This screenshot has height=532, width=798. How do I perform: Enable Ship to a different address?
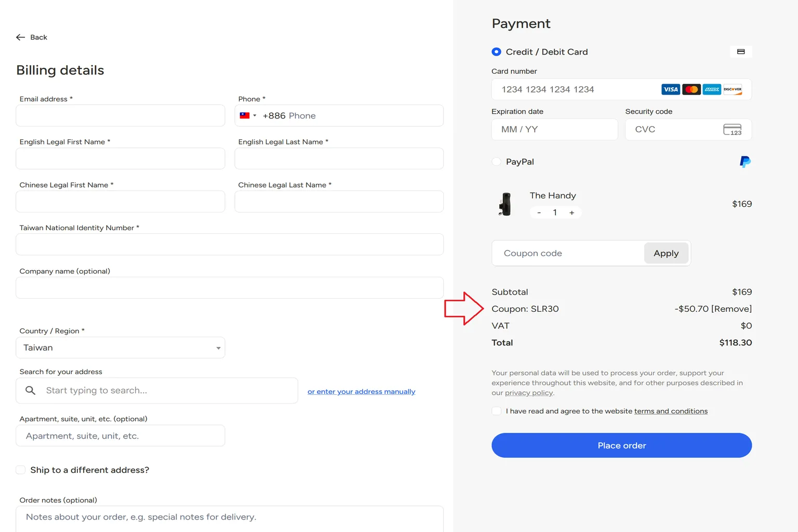(x=21, y=470)
